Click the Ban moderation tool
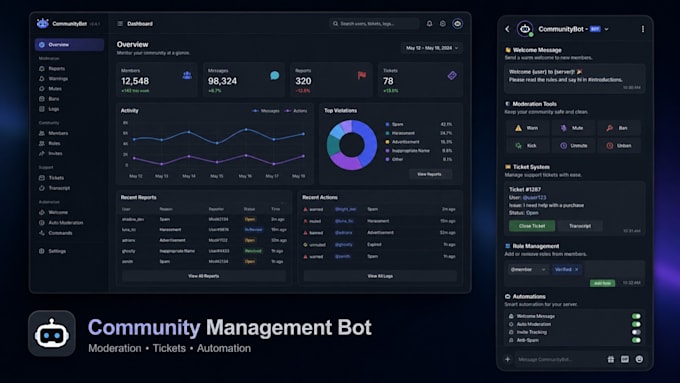The height and width of the screenshot is (383, 680). [619, 128]
